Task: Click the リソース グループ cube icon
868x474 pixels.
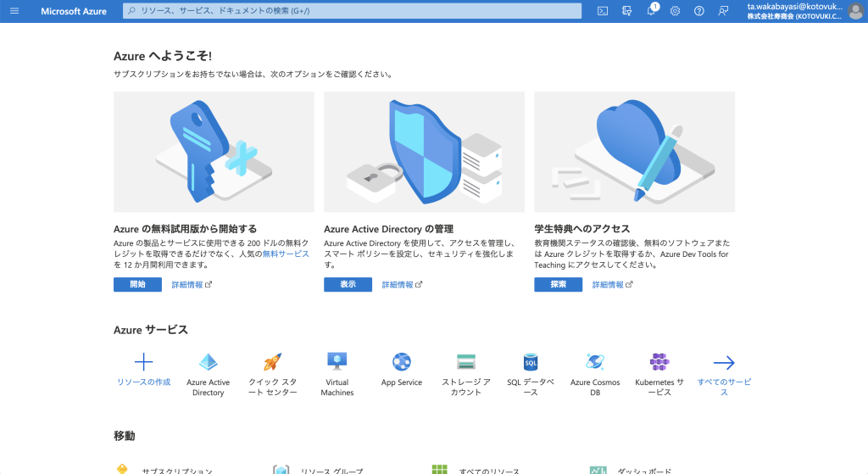Action: (x=281, y=470)
